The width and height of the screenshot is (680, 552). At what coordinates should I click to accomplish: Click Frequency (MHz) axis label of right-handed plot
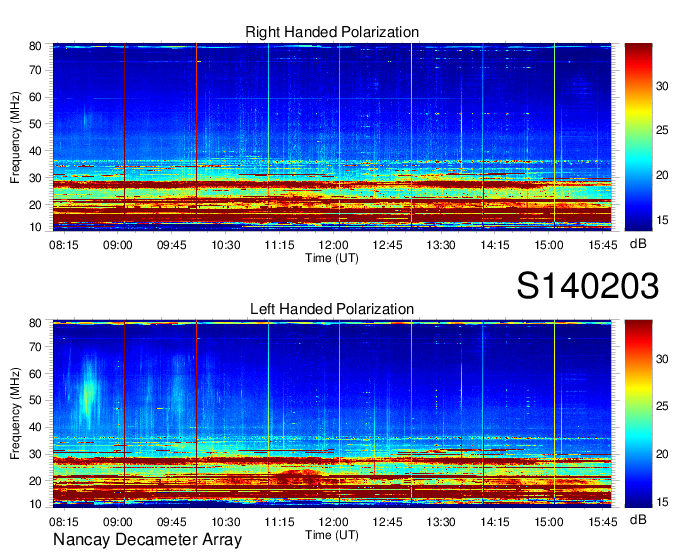tap(15, 137)
